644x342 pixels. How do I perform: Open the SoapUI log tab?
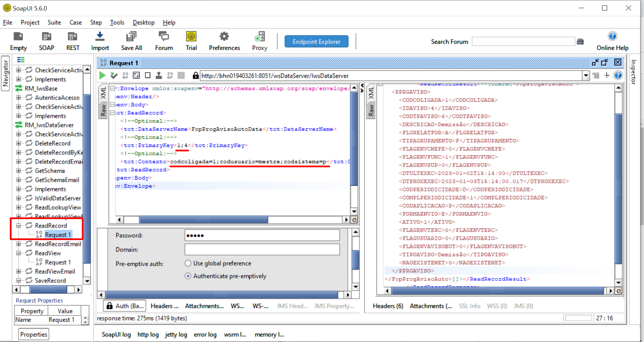[116, 335]
